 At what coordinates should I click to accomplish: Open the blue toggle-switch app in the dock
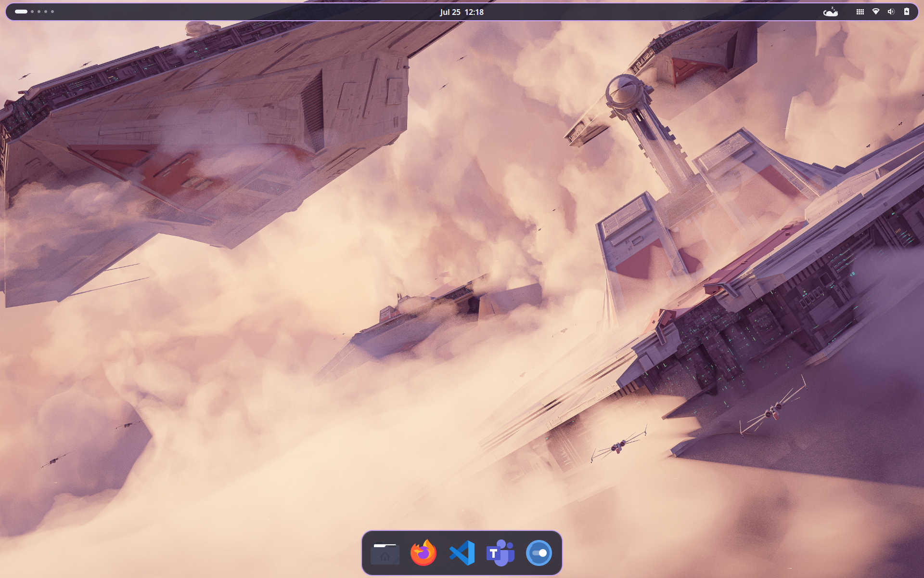(539, 553)
